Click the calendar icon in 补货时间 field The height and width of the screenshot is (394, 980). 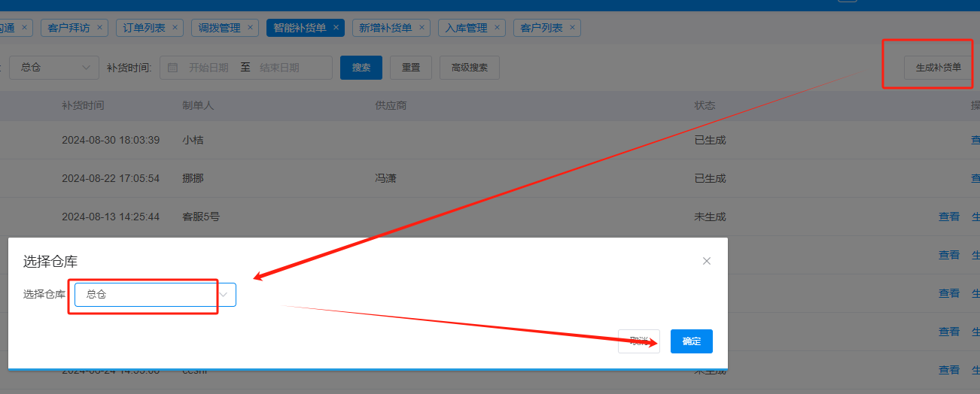tap(172, 68)
